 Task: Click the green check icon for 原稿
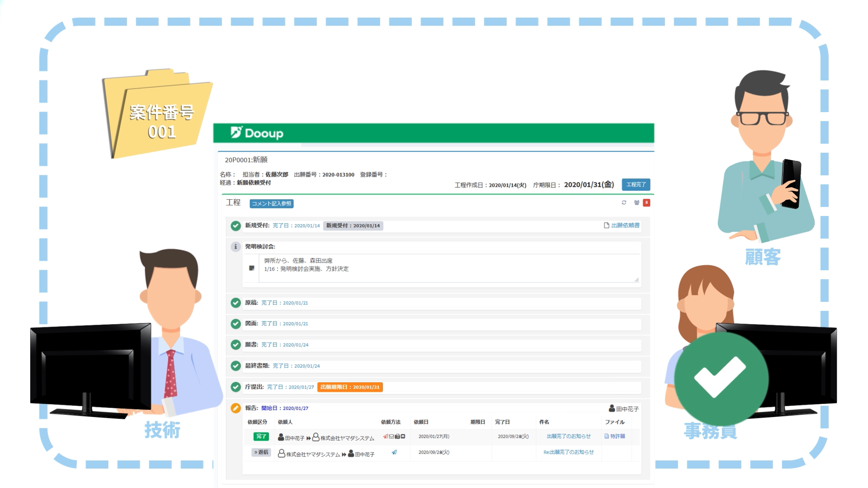tap(236, 303)
